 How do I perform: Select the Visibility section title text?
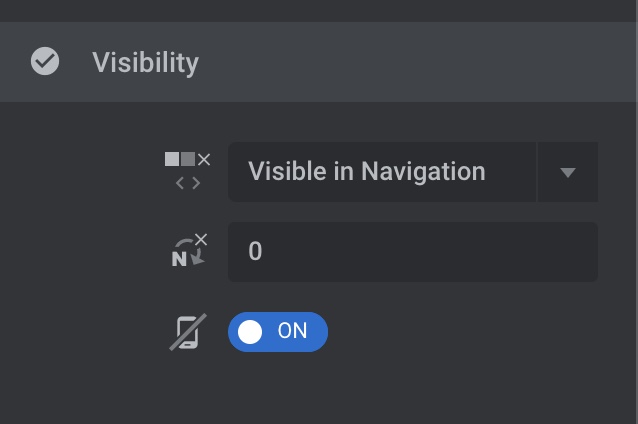[145, 62]
